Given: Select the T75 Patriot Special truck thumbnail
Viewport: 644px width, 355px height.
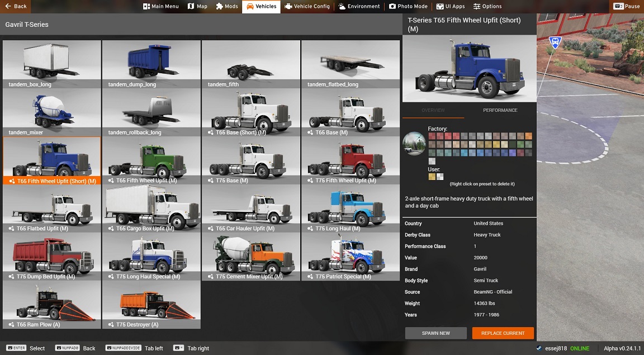Looking at the screenshot, I should [351, 257].
